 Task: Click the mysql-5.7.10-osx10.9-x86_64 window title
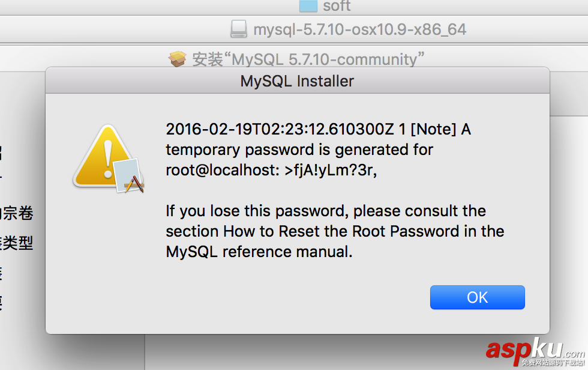[x=359, y=29]
